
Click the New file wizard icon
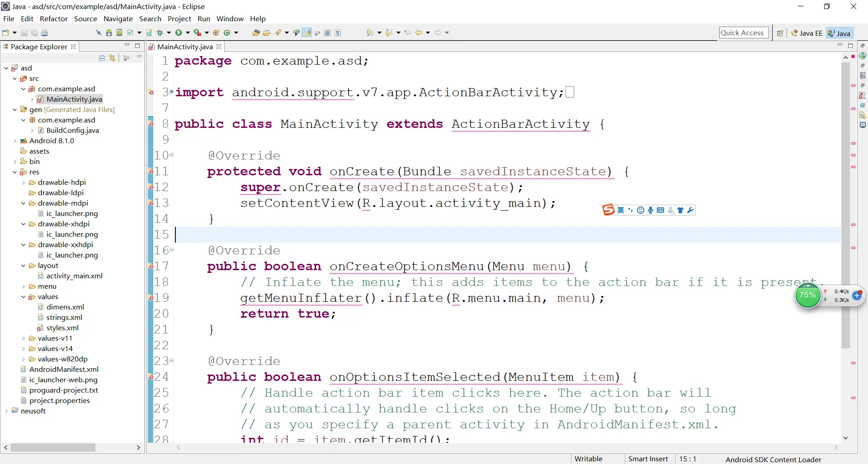pos(6,33)
